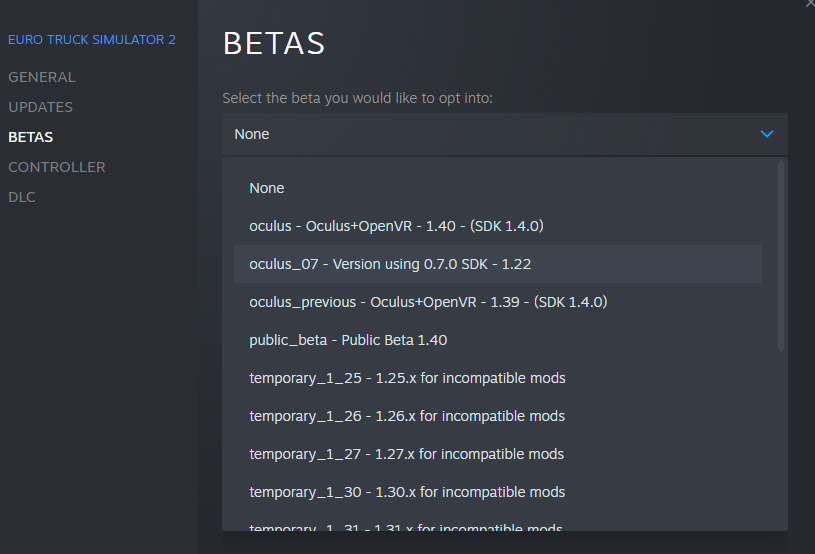815x554 pixels.
Task: Click the blue dropdown chevron arrow
Action: [x=767, y=134]
